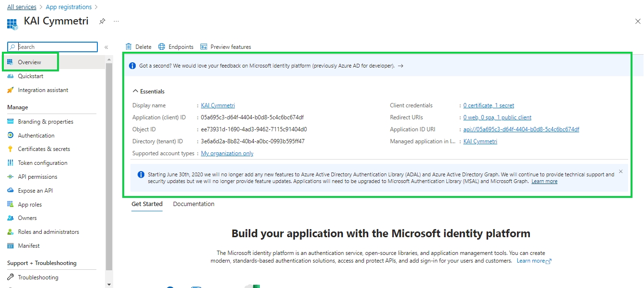
Task: Select the Get Started tab
Action: (x=147, y=204)
